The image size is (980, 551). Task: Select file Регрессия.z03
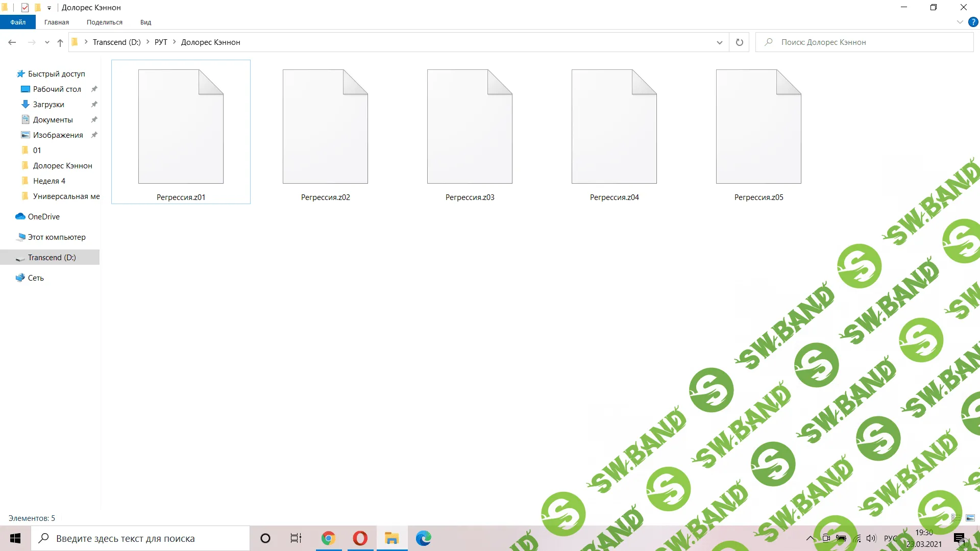tap(470, 133)
